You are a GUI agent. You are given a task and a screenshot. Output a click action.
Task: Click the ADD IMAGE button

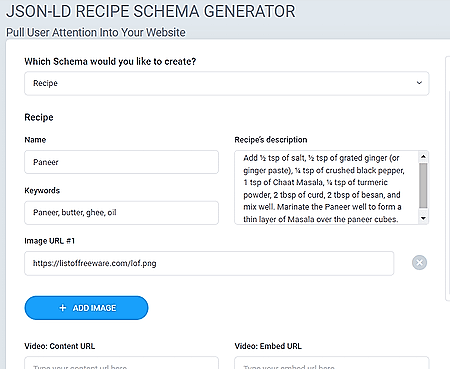[x=86, y=308]
